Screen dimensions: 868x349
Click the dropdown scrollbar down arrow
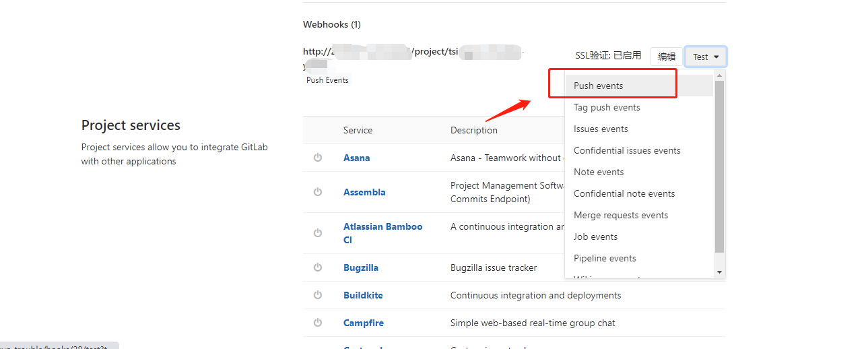(719, 272)
